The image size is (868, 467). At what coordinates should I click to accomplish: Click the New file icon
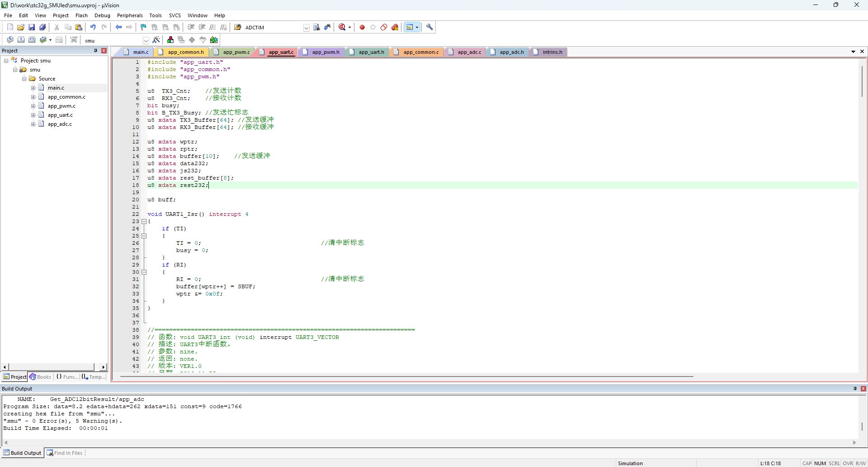pos(10,27)
